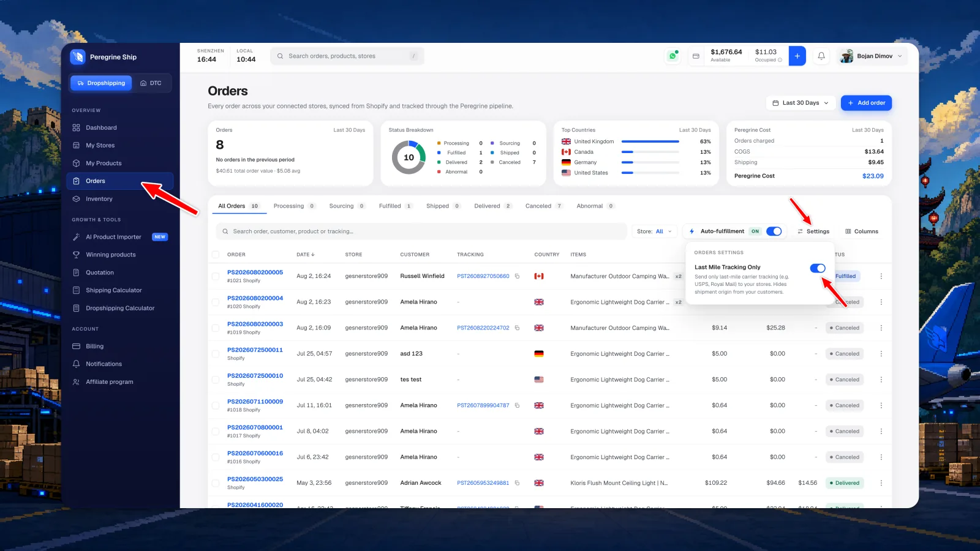Open the Last 30 Days date dropdown
The image size is (980, 551).
801,103
